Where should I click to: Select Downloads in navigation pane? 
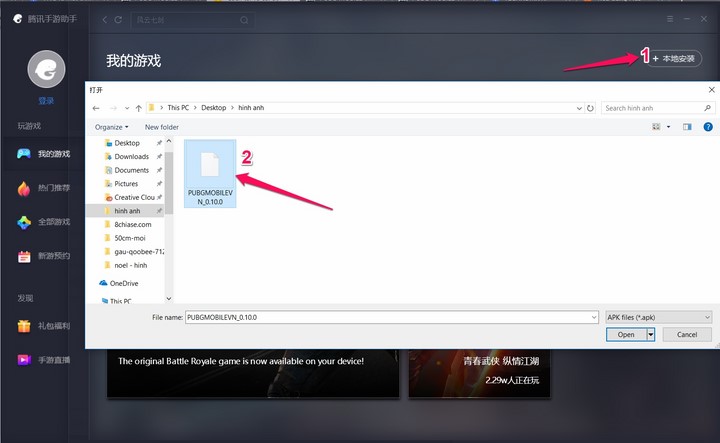click(131, 156)
